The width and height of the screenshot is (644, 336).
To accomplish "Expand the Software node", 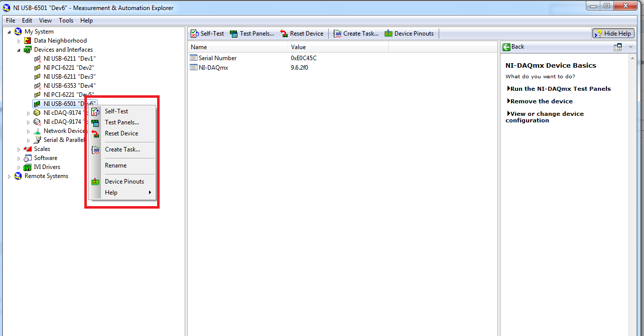I will pyautogui.click(x=19, y=158).
